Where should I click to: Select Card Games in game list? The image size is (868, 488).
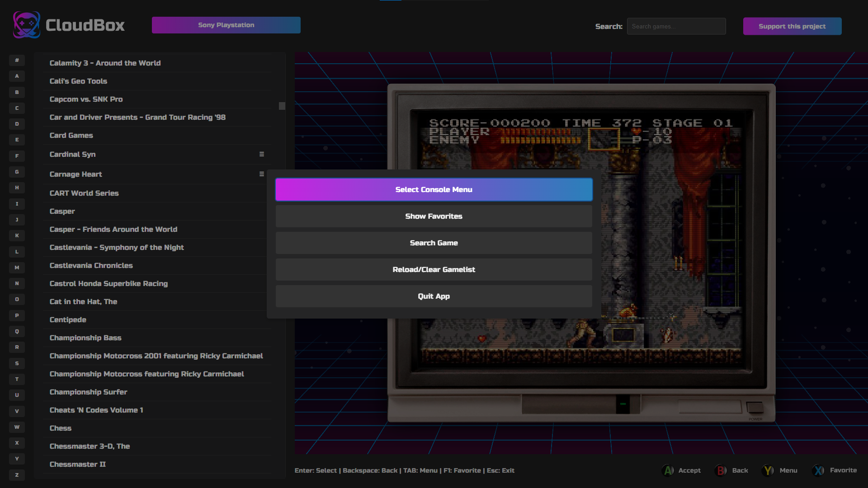click(x=157, y=135)
